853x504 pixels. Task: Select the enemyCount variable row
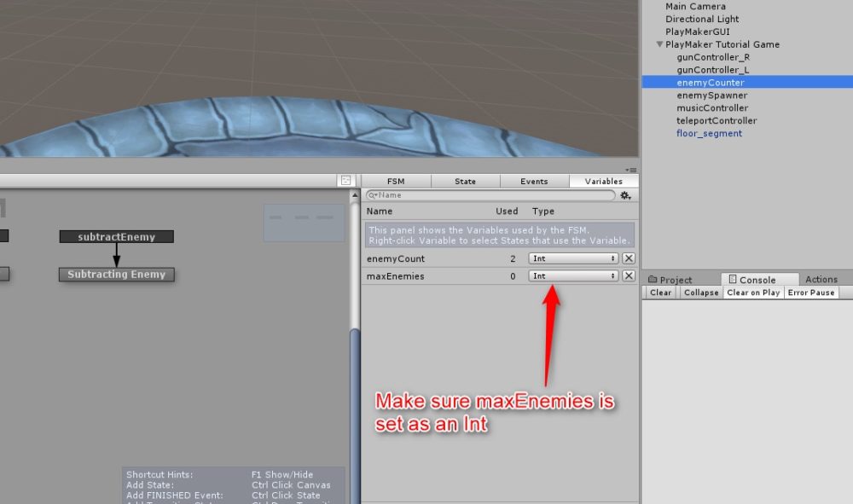(500, 258)
